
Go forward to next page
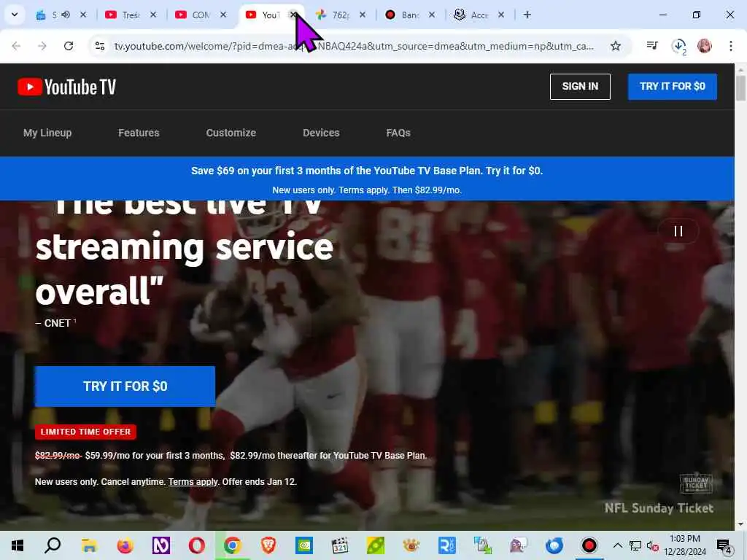[x=42, y=46]
